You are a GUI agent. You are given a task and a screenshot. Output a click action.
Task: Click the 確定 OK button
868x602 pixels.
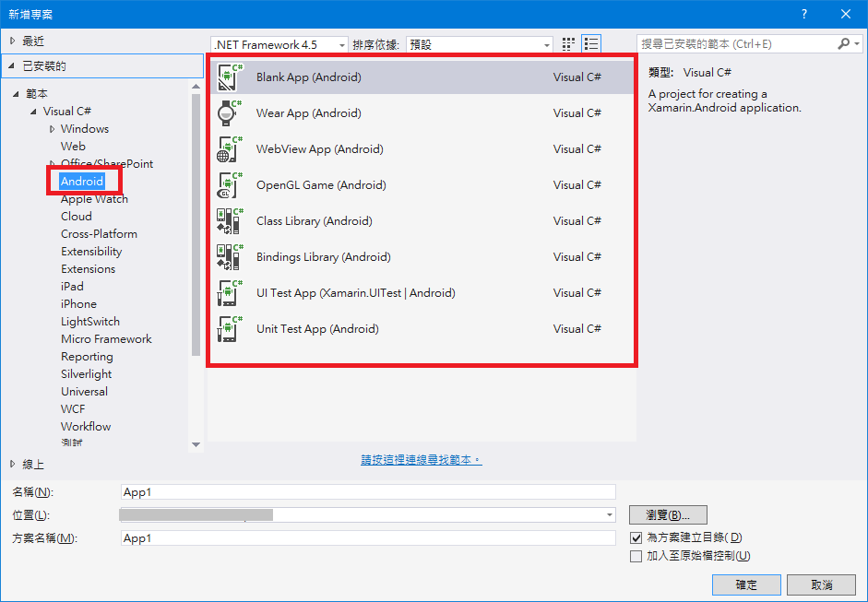[746, 584]
